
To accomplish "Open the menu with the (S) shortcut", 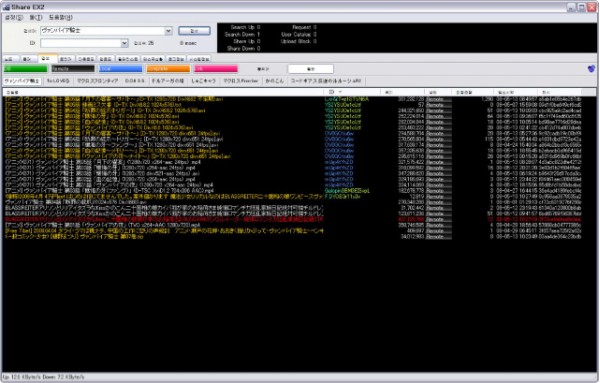I will click(x=13, y=18).
